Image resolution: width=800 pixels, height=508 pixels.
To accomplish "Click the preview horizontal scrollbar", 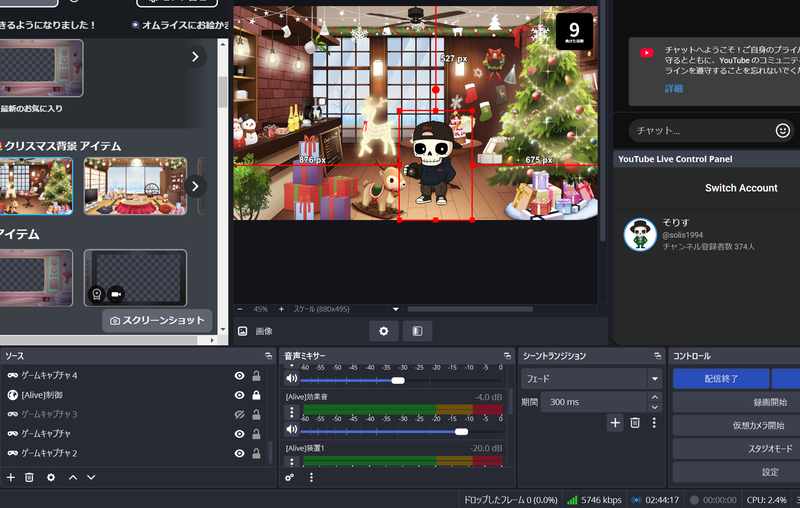I will [x=470, y=309].
